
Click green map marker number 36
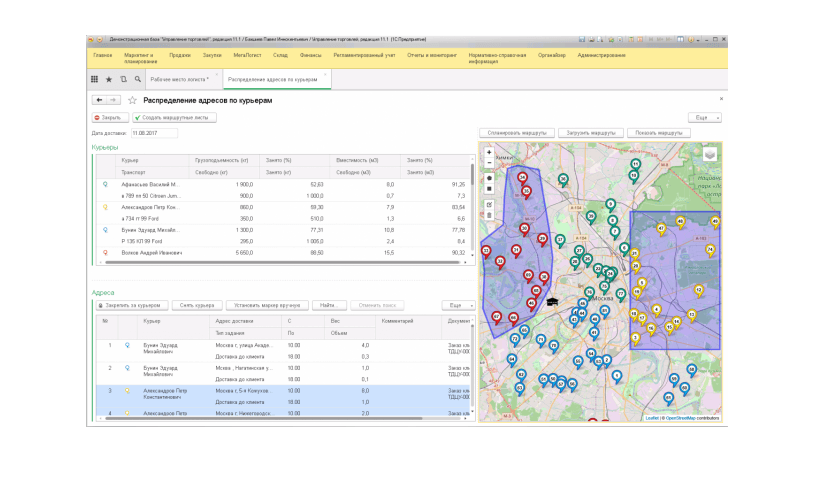563,180
